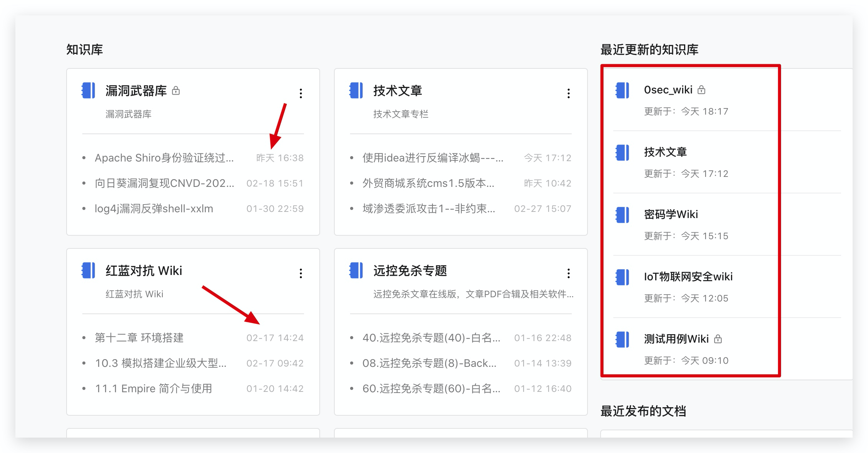
Task: Open the three-dot menu on 红蓝对抗 Wiki card
Action: 301,273
